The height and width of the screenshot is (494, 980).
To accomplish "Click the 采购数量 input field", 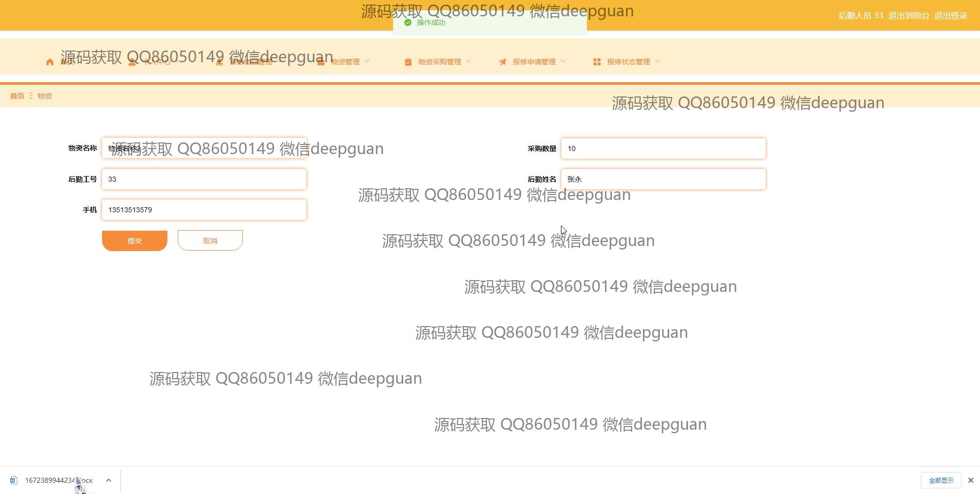I will tap(663, 149).
